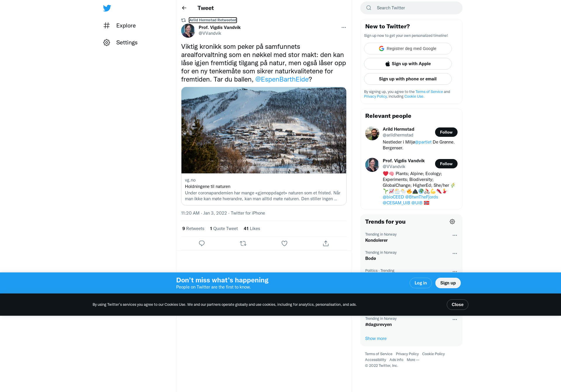This screenshot has height=392, width=561.
Task: Follow Arild Hermstad
Action: tap(446, 132)
